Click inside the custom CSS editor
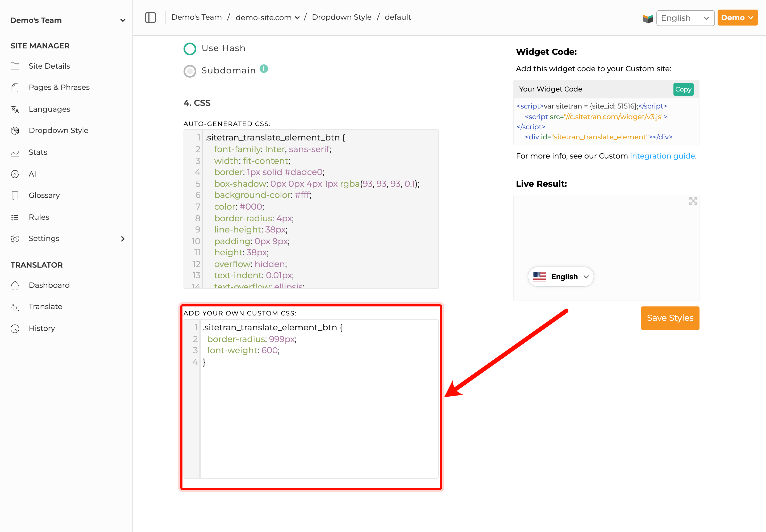The width and height of the screenshot is (766, 532). click(x=311, y=399)
